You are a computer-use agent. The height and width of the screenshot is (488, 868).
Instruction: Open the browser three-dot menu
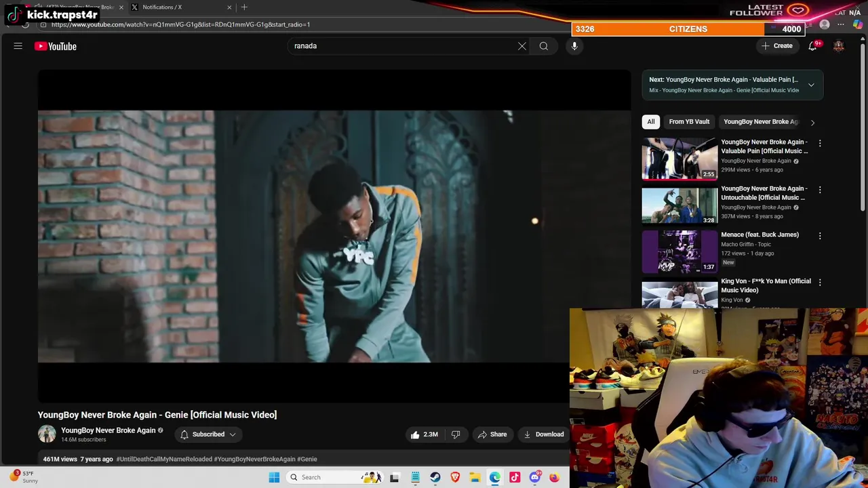[840, 25]
